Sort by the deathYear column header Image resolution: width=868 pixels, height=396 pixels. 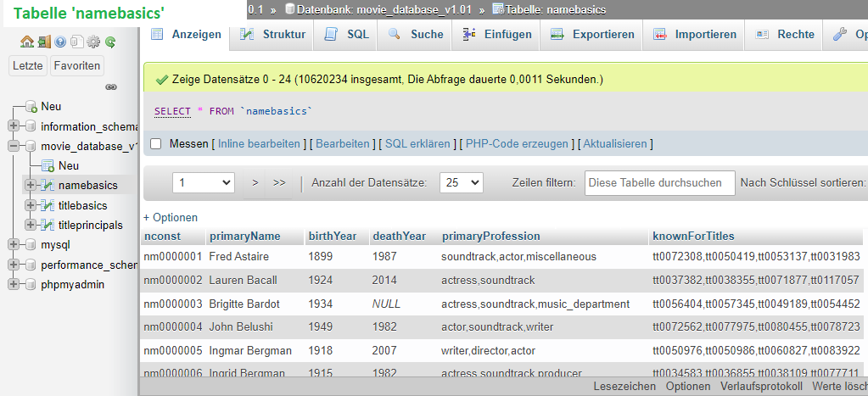coord(399,237)
